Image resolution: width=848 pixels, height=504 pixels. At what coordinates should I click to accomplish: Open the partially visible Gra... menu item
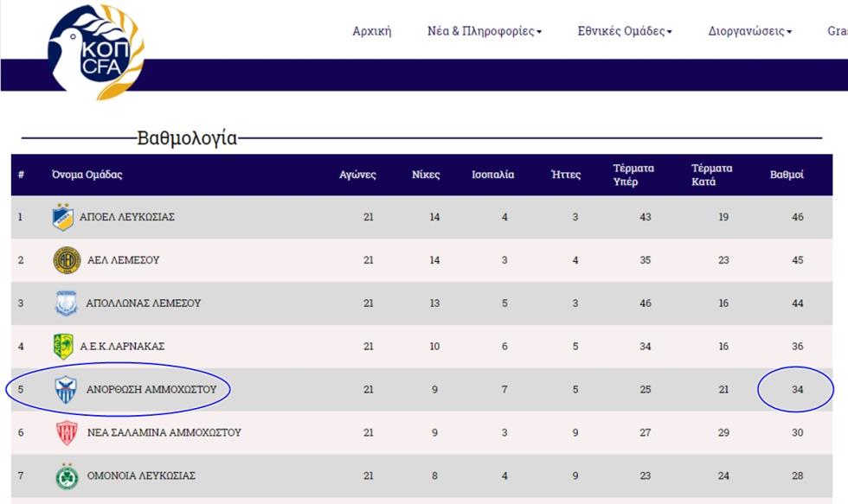pyautogui.click(x=838, y=31)
